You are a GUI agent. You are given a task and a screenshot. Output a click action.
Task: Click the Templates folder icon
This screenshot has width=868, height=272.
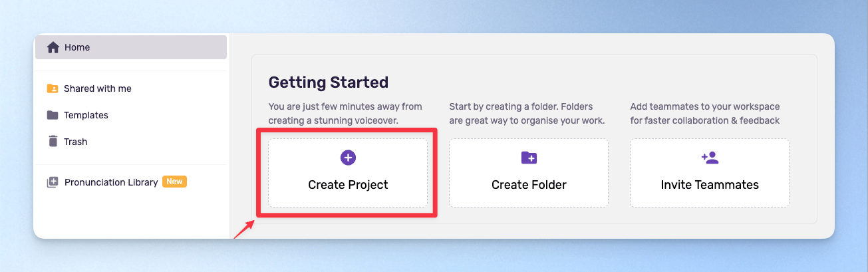53,115
